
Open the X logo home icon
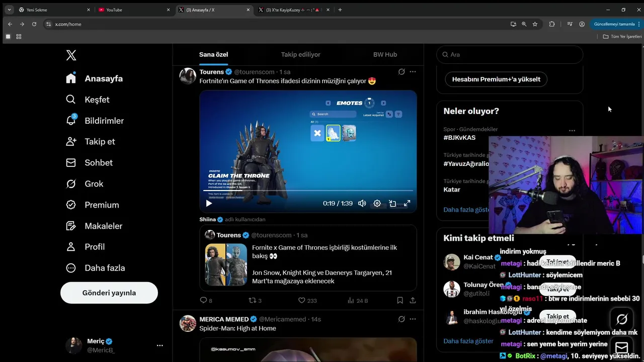(x=71, y=55)
